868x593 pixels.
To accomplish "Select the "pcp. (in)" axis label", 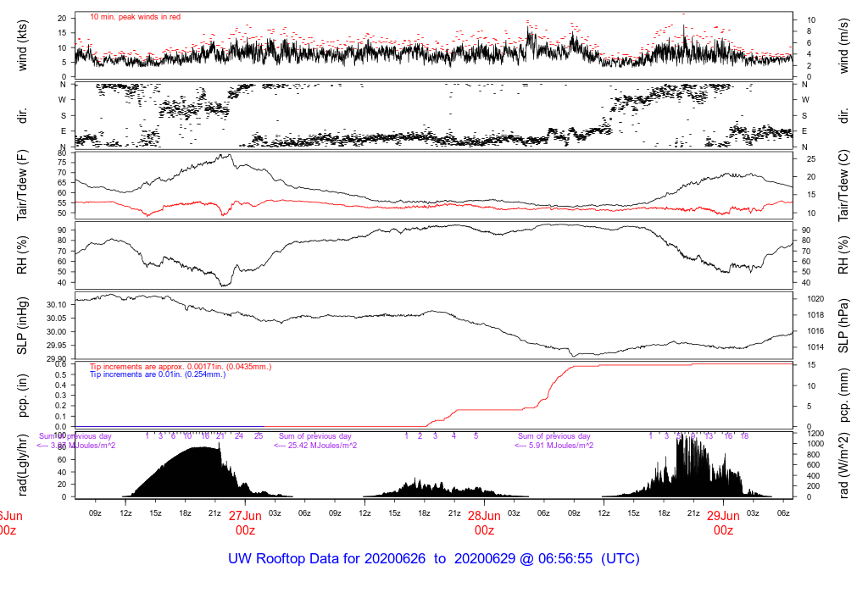I will pos(23,395).
